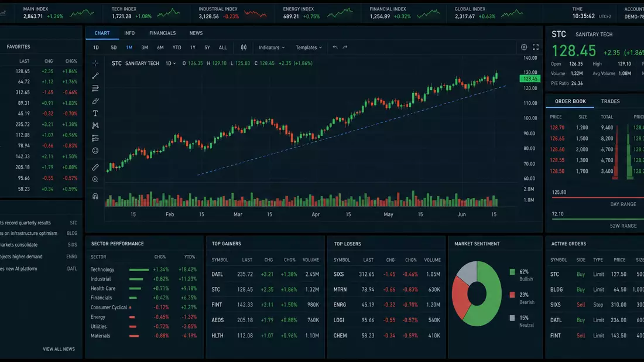Select the Technology sector row

(144, 269)
